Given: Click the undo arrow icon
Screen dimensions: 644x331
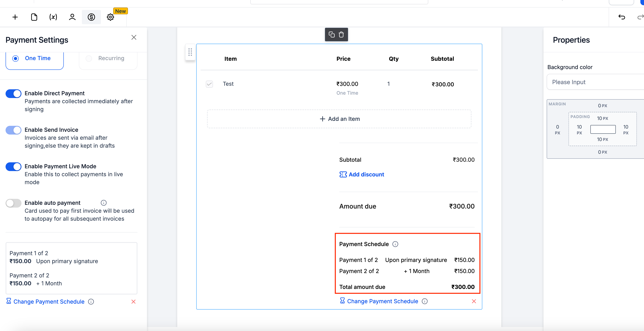Looking at the screenshot, I should 622,17.
